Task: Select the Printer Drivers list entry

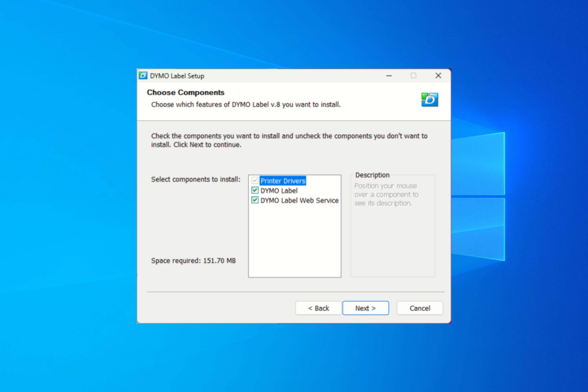Action: coord(283,181)
